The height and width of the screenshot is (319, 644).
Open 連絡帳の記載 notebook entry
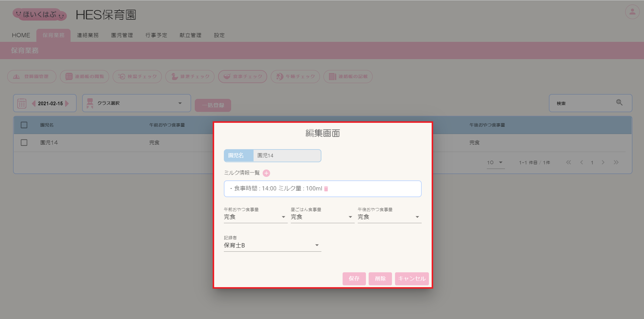tap(348, 76)
